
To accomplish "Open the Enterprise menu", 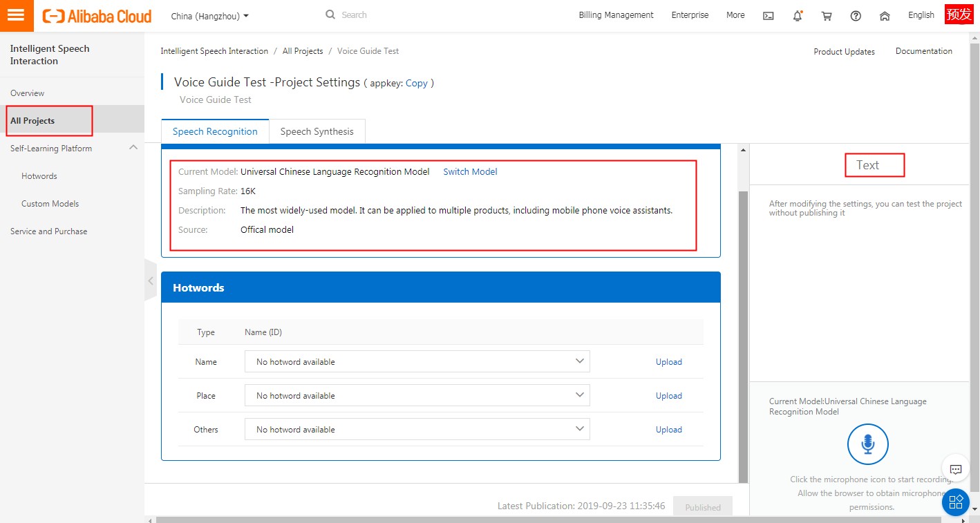I will 690,15.
